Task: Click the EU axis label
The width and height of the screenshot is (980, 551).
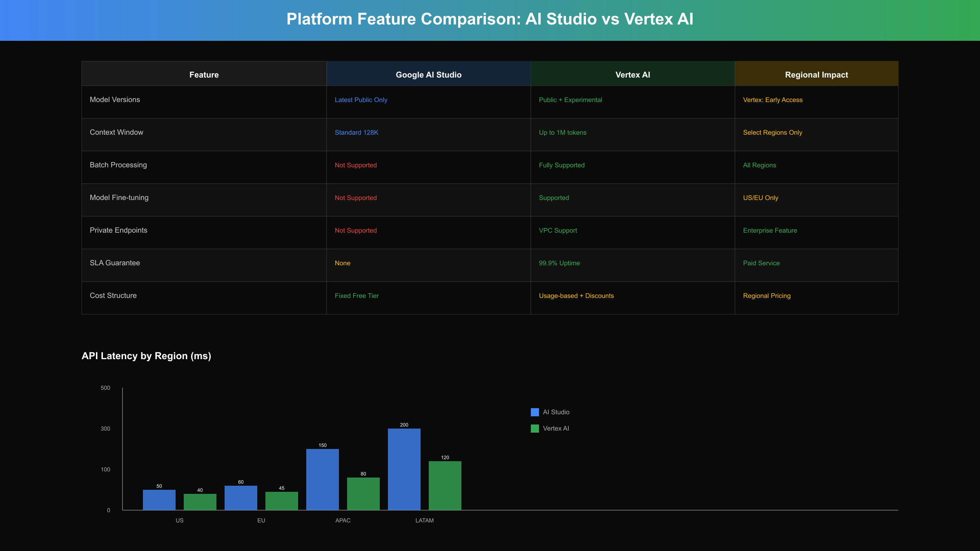Action: [x=261, y=520]
